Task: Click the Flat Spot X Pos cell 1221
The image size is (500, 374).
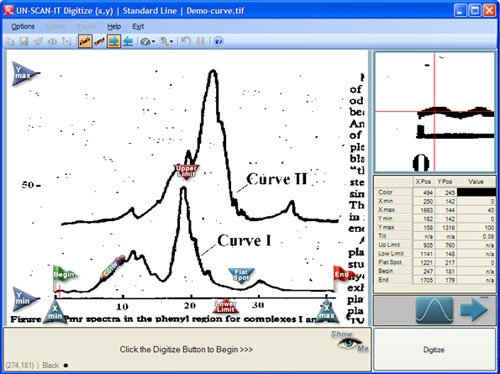Action: (424, 262)
